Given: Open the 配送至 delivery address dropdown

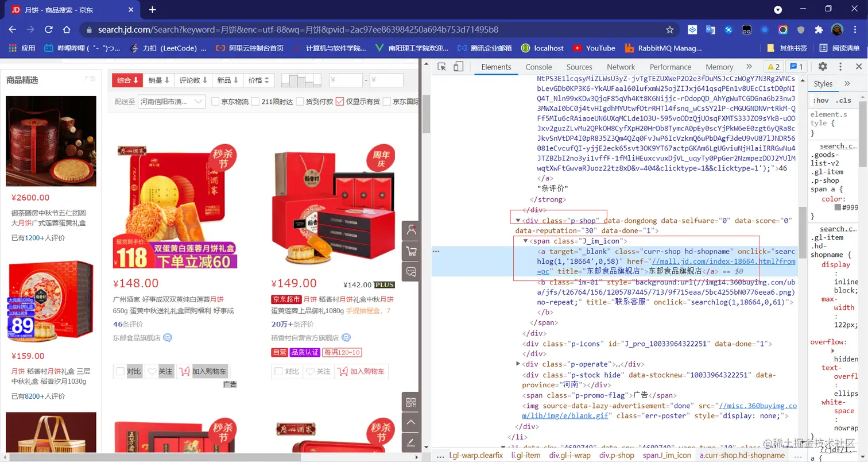Looking at the screenshot, I should (172, 102).
